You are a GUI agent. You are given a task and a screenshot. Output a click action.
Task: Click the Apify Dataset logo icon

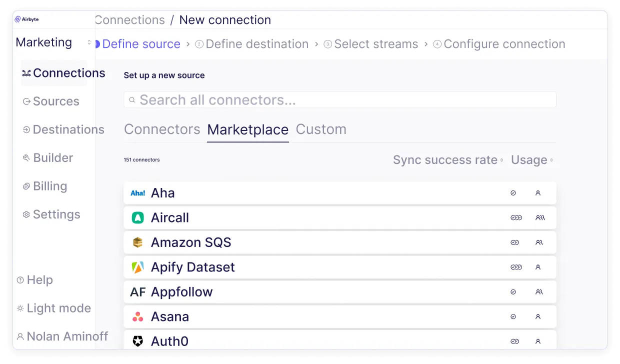[138, 267]
